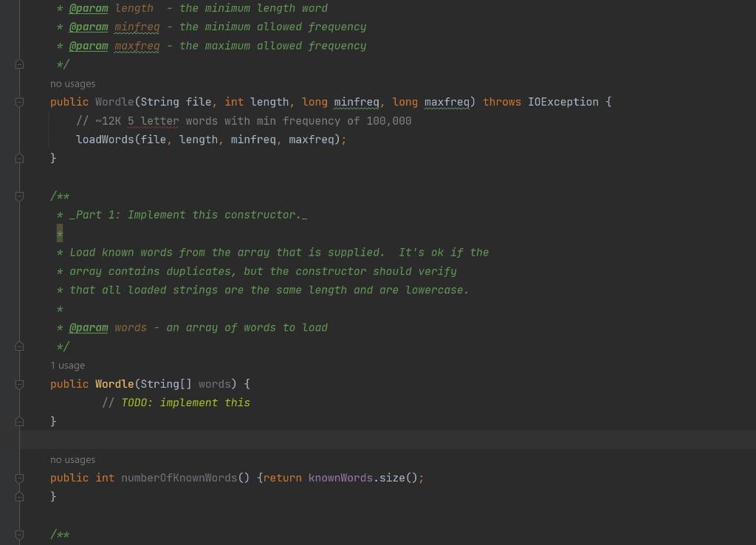Click 'IOException' in the constructor signature
This screenshot has height=545, width=756.
(x=563, y=102)
